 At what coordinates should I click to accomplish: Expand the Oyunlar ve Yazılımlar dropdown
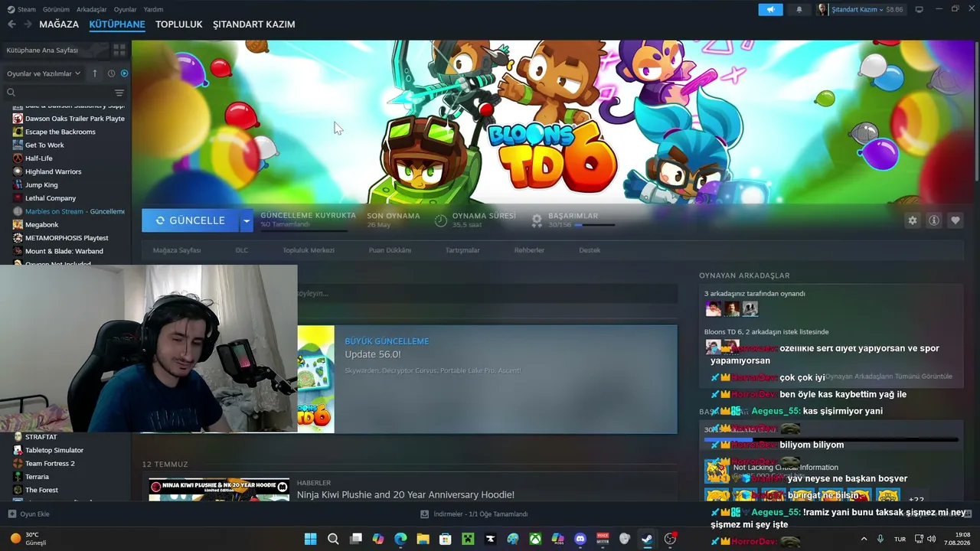pos(44,73)
